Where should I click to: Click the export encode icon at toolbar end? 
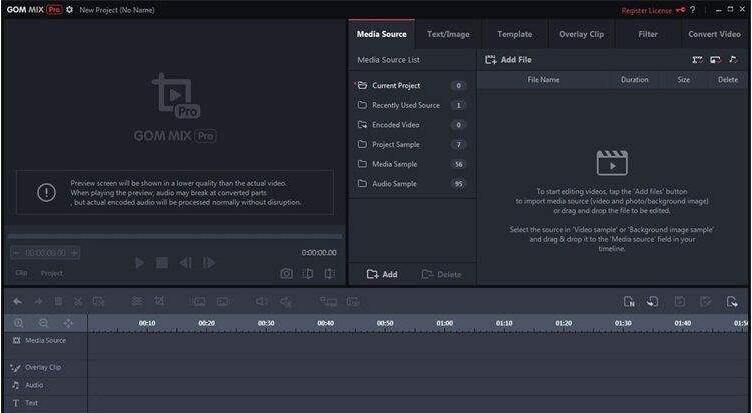pos(732,302)
